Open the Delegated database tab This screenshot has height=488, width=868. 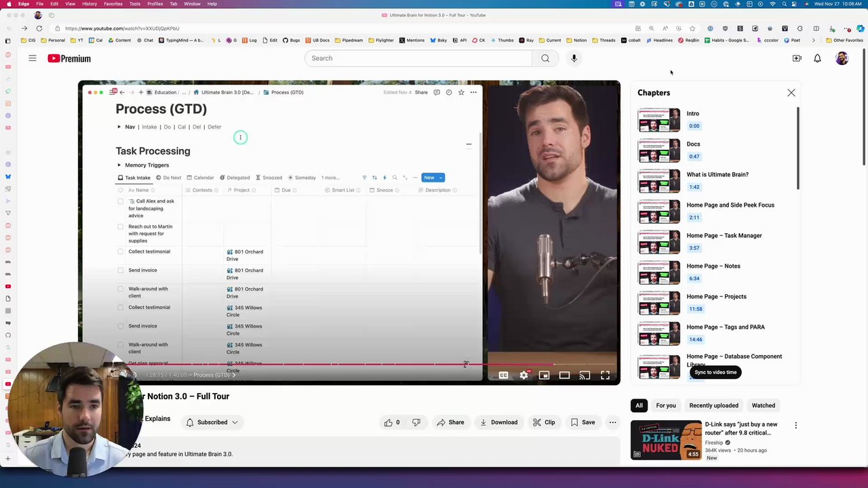click(235, 178)
